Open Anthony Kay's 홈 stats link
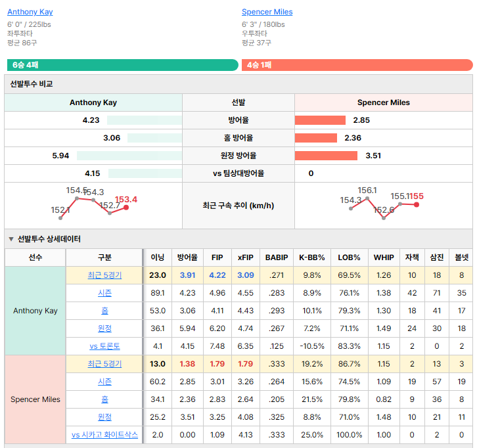477x448 pixels. 104,311
